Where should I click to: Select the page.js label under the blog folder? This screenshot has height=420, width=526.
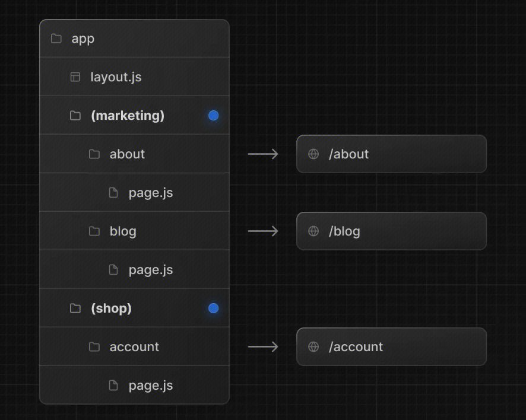150,270
